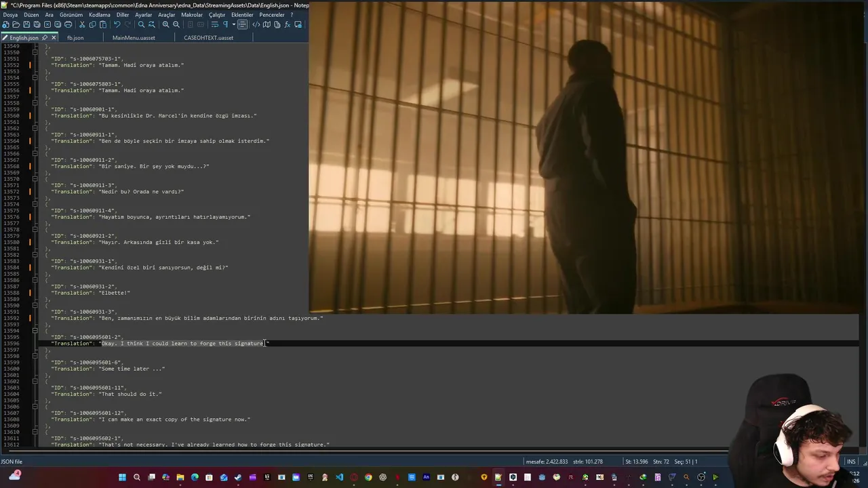Collapse fold marker at line 13594
Screen dimensions: 868x488
pos(35,331)
